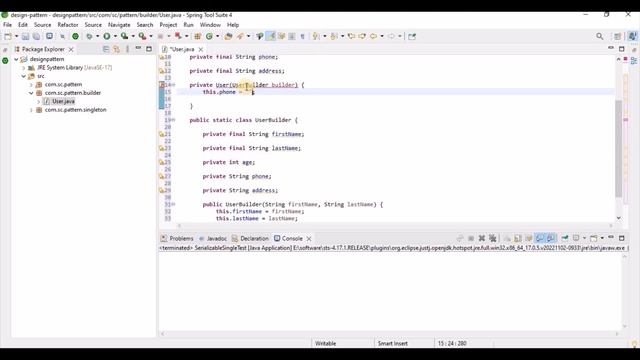Click the Save All toolbar icon
The width and height of the screenshot is (640, 360).
pyautogui.click(x=36, y=36)
